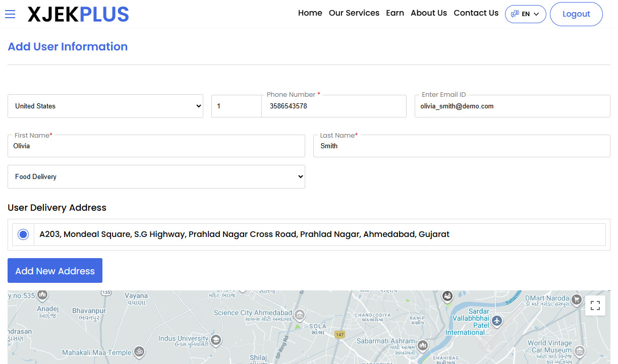Image resolution: width=618 pixels, height=364 pixels.
Task: Go to the Our Services menu item
Action: click(354, 13)
